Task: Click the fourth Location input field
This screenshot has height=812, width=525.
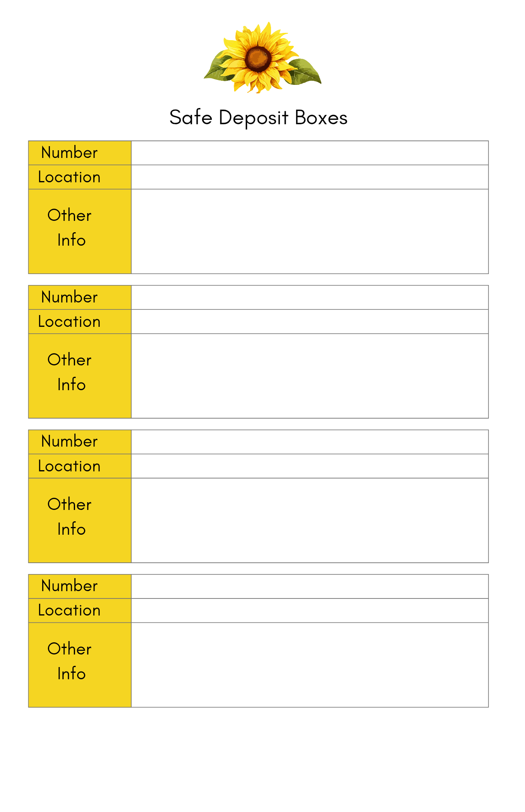Action: (x=310, y=611)
